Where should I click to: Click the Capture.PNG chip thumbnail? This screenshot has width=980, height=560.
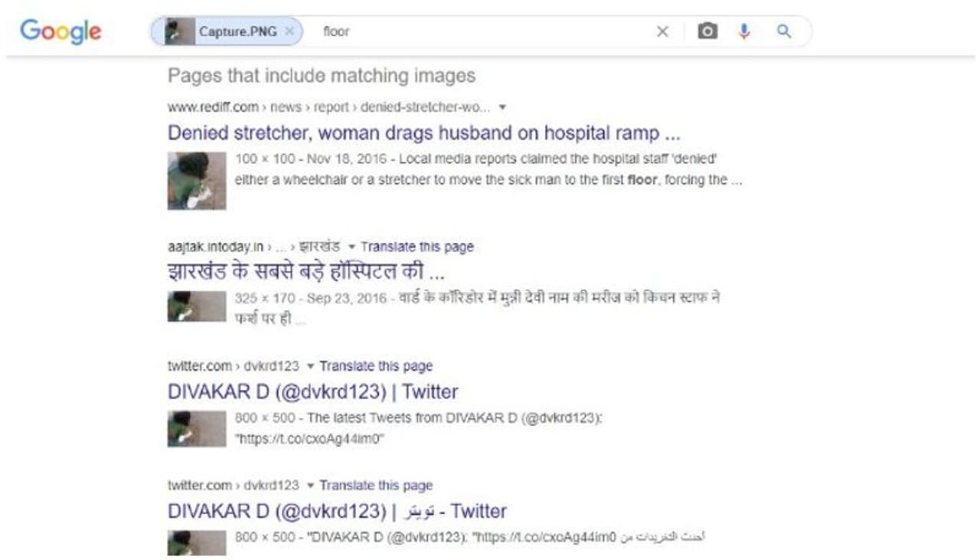coord(178,31)
